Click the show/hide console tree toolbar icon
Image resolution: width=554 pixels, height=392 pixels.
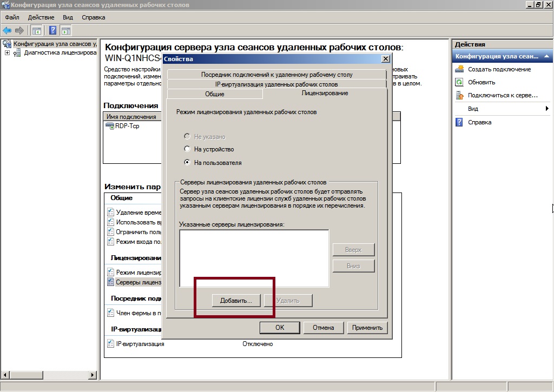[37, 30]
